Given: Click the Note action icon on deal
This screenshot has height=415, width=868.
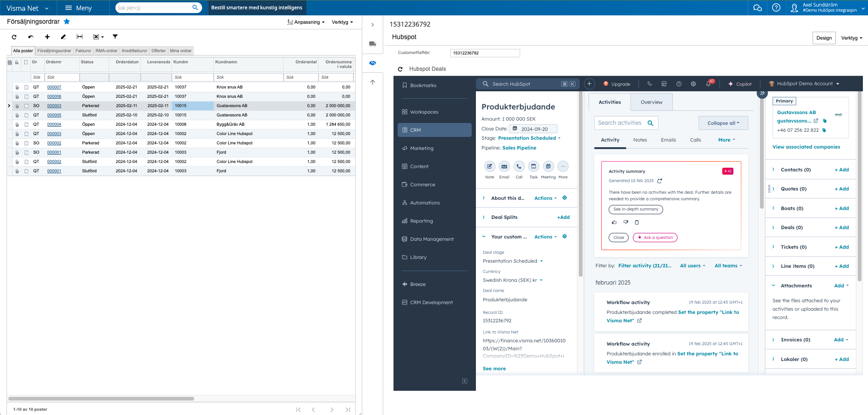Looking at the screenshot, I should (489, 166).
